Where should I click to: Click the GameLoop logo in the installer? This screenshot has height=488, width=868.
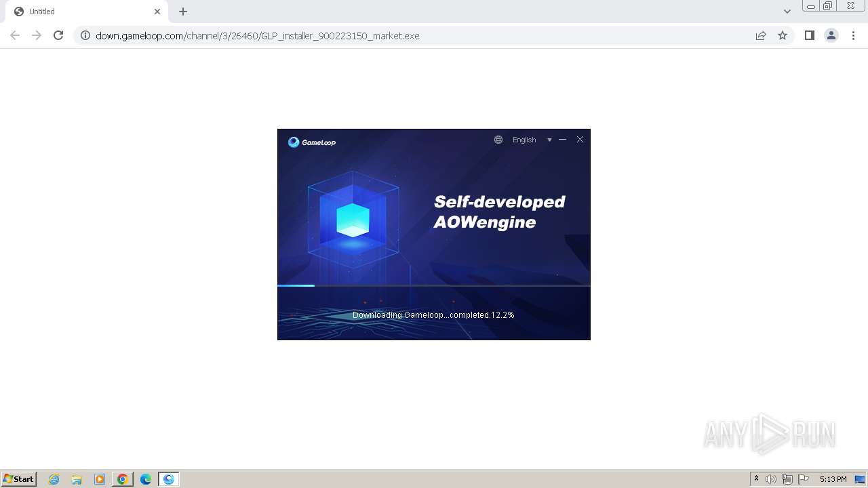coord(312,142)
